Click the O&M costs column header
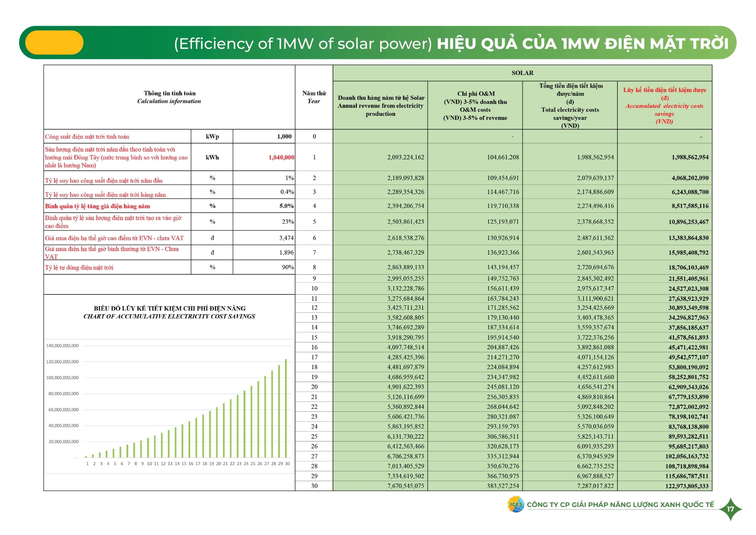The width and height of the screenshot is (756, 535). pos(475,105)
